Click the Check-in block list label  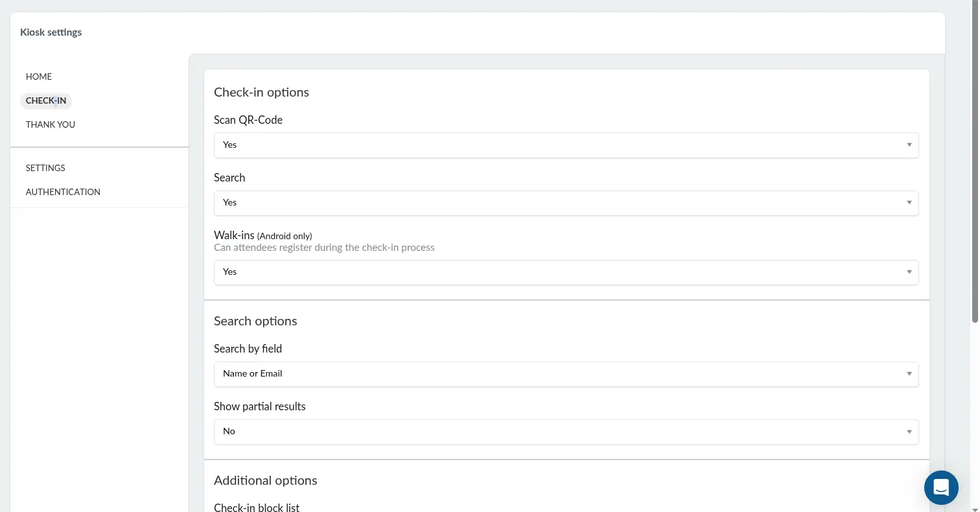pyautogui.click(x=257, y=507)
